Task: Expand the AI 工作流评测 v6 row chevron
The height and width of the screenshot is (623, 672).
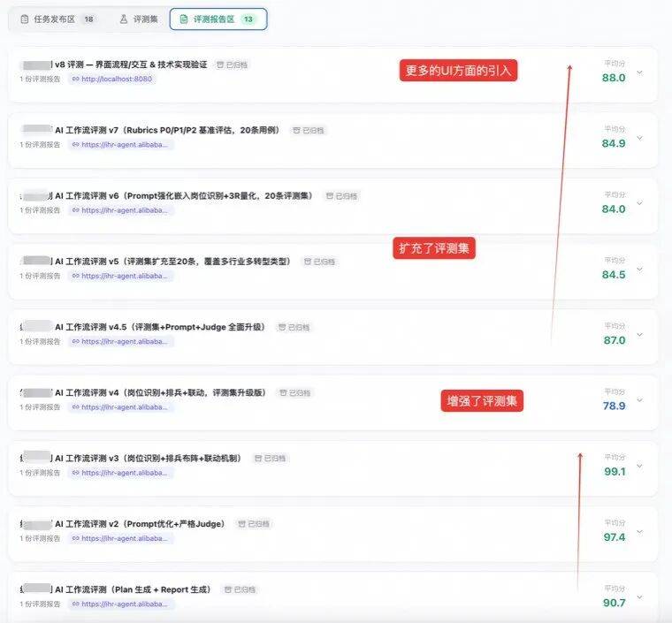Action: coord(639,203)
